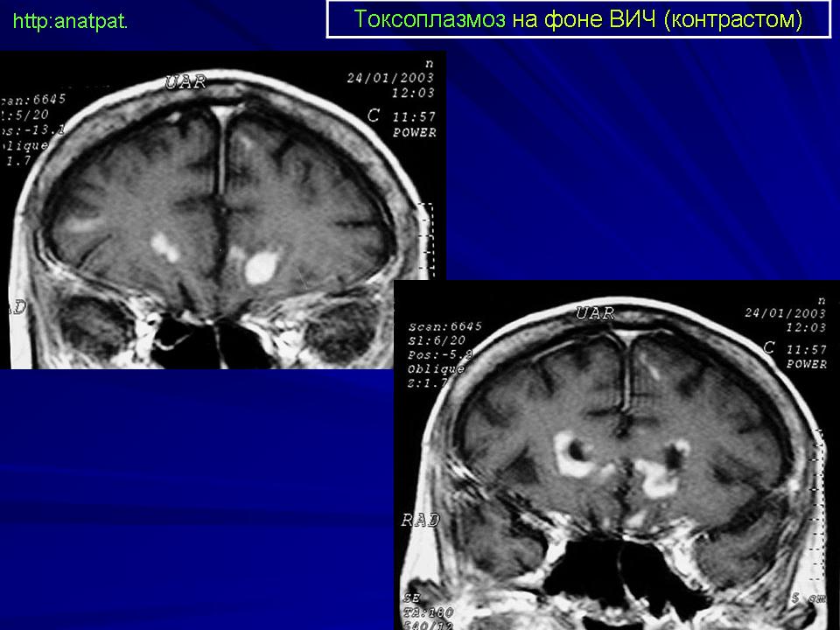Open the http:anatpat. link
The height and width of the screenshot is (630, 840).
(x=70, y=21)
